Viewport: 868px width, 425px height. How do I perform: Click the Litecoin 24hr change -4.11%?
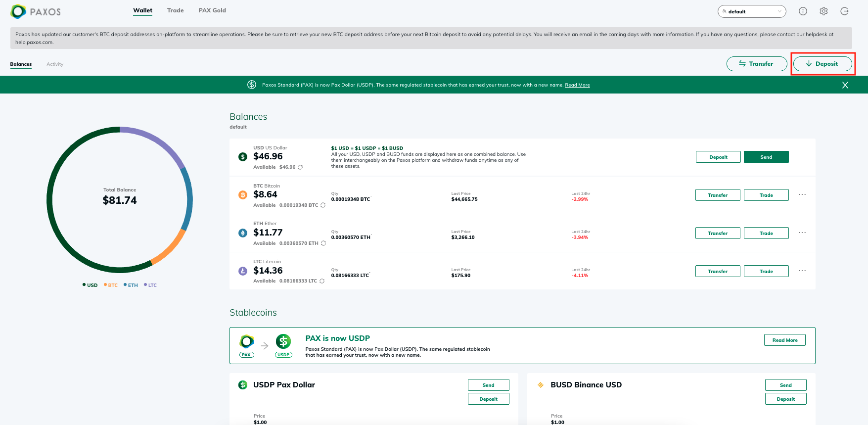pos(580,276)
